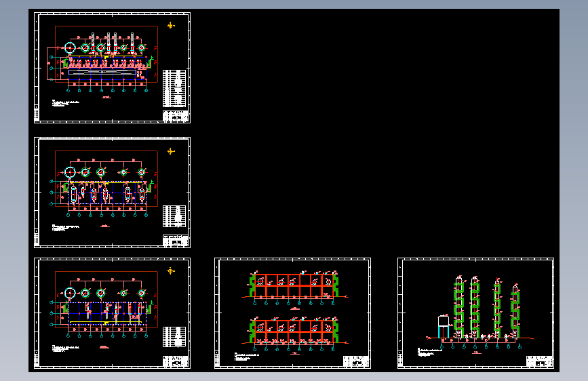The height and width of the screenshot is (381, 588).
Task: Select the lower red frame elevation view
Action: tap(294, 332)
